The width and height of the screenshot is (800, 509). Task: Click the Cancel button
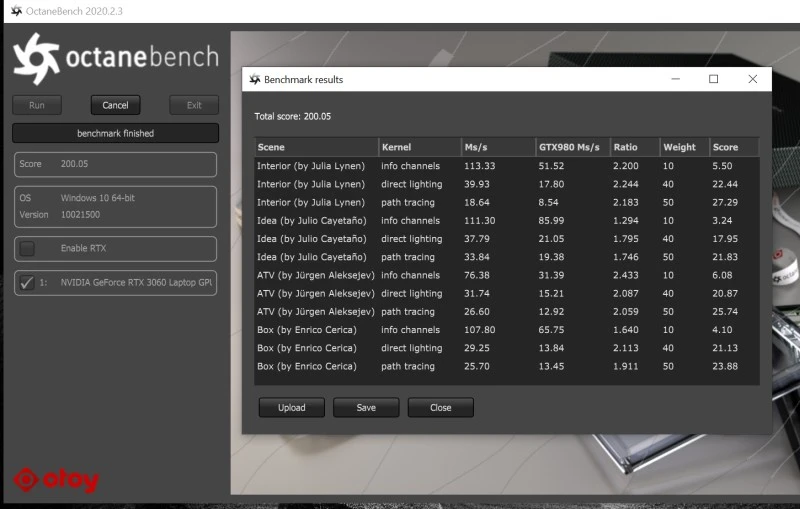pos(115,105)
